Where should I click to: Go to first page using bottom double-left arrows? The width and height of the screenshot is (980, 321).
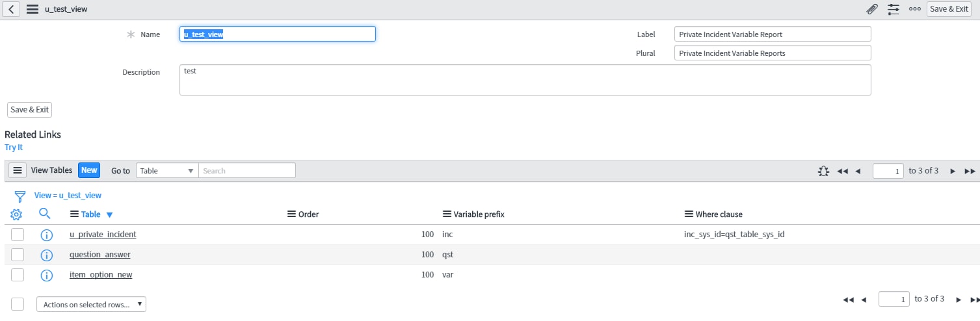pyautogui.click(x=848, y=300)
